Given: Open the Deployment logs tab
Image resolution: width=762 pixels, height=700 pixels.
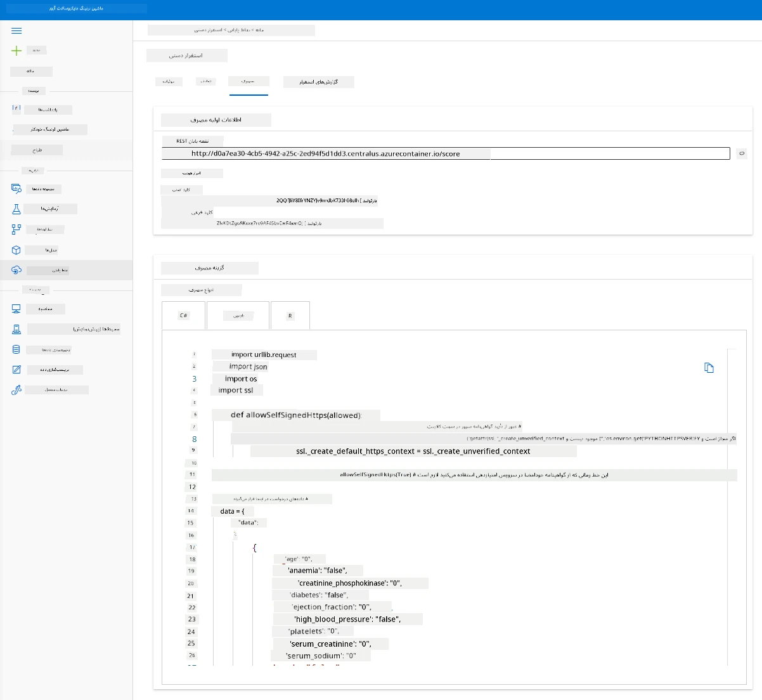Looking at the screenshot, I should [319, 82].
